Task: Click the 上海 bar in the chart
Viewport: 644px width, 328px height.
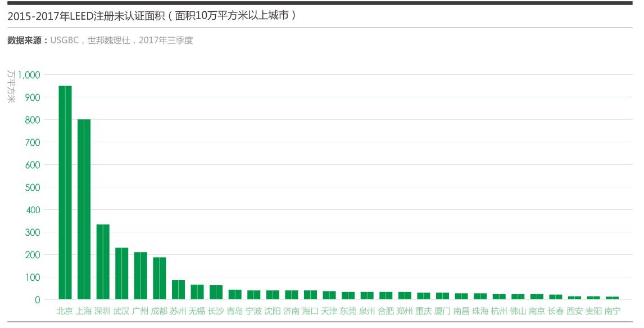Action: click(84, 209)
